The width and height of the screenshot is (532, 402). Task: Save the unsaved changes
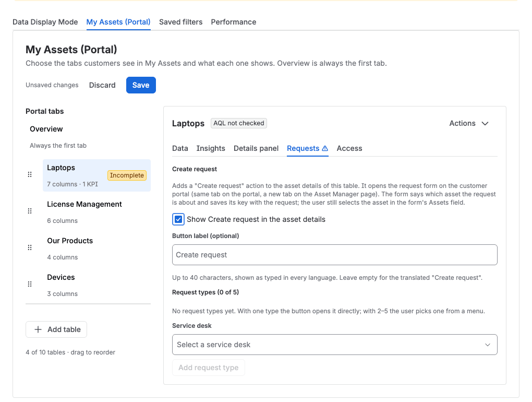[141, 85]
